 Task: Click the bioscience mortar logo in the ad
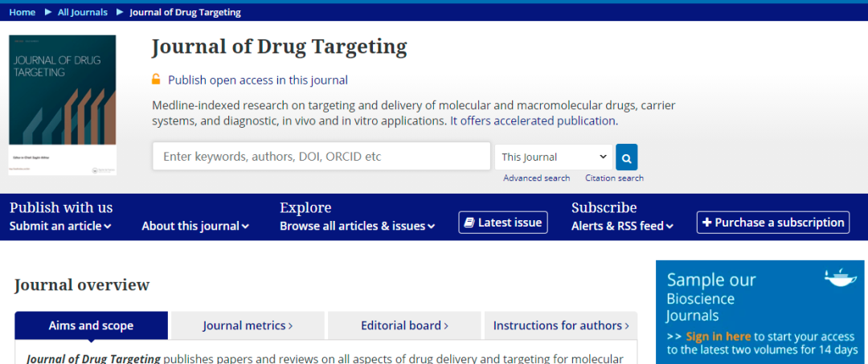pyautogui.click(x=840, y=278)
